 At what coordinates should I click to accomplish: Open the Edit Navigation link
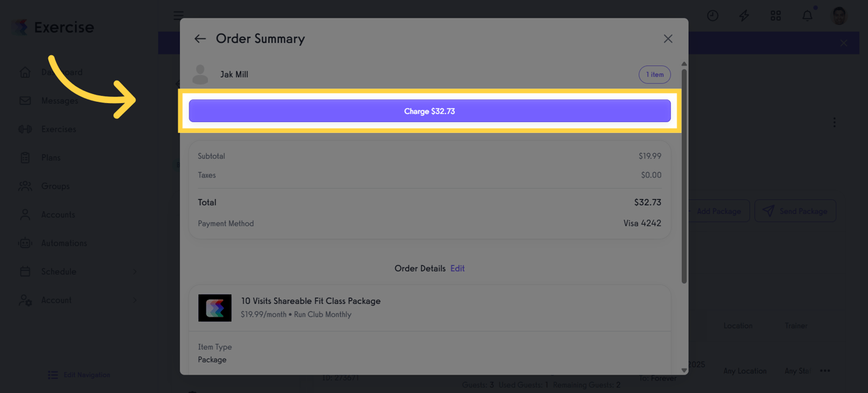tap(79, 375)
